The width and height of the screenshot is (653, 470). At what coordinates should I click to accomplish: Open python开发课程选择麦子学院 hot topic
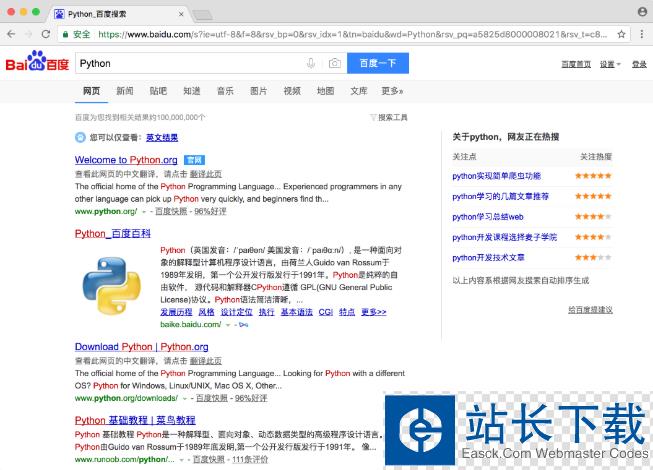tap(504, 237)
